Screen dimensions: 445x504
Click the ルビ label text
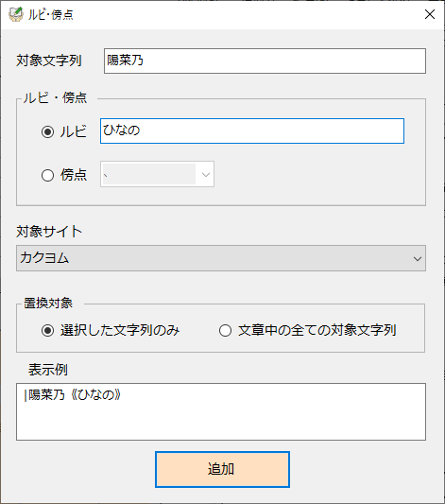(x=74, y=131)
